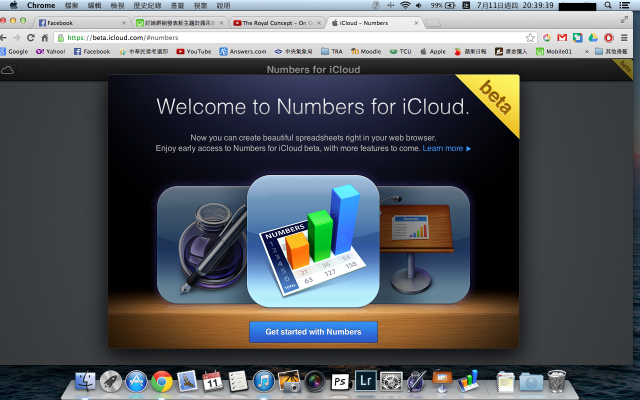Open the Mobile01 bookmark
Screen dimensions: 640x400
tap(554, 51)
